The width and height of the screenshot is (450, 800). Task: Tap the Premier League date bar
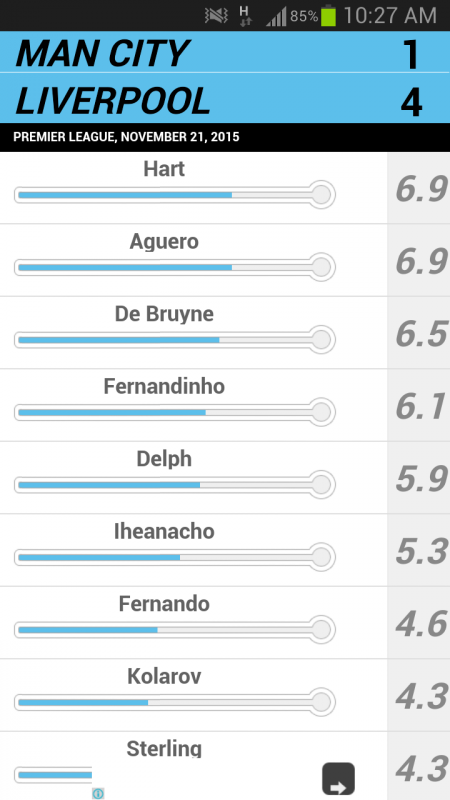click(225, 137)
